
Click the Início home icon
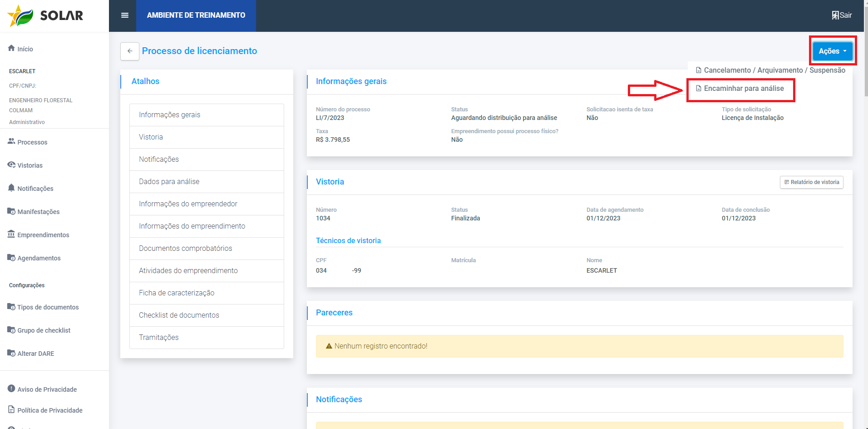(x=11, y=48)
